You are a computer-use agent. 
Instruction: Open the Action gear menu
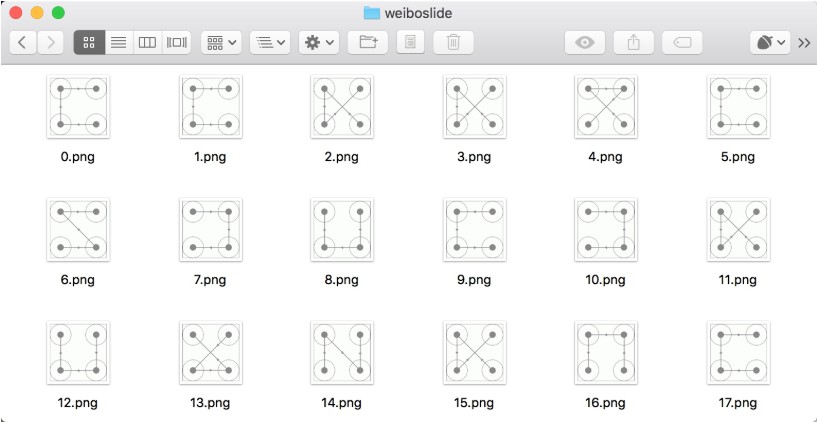(x=320, y=42)
